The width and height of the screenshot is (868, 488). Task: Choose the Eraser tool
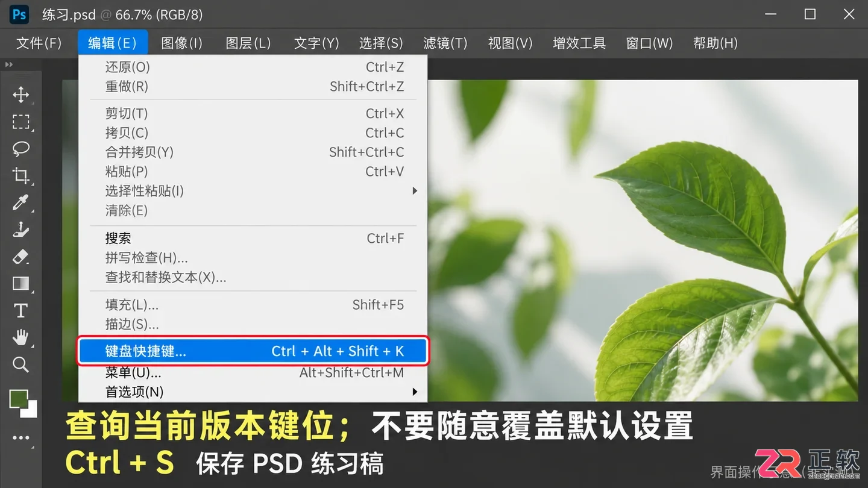pyautogui.click(x=21, y=256)
